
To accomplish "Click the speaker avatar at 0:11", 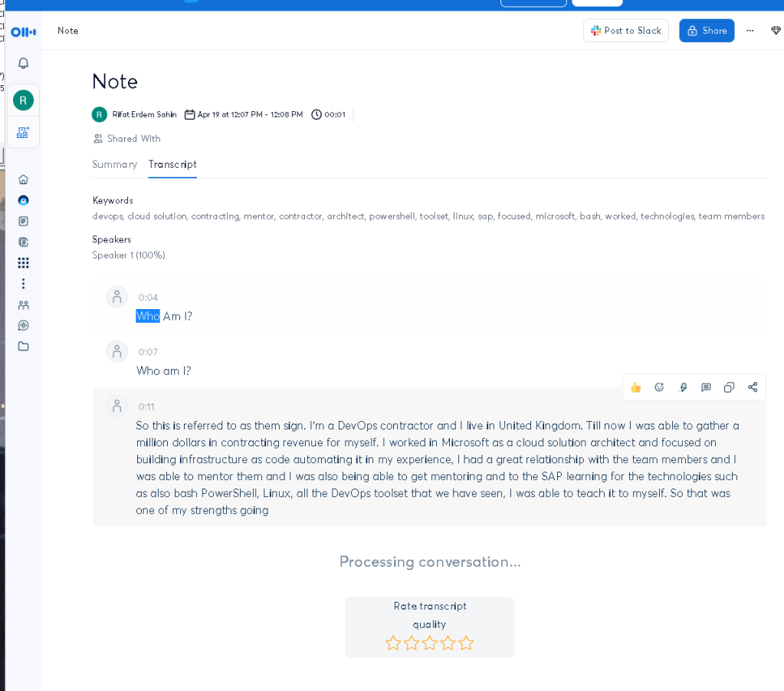I will tap(117, 406).
